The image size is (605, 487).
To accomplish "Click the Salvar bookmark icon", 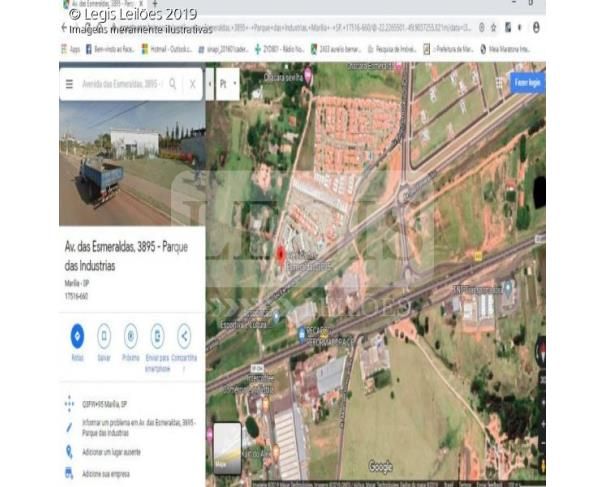I will (x=104, y=336).
